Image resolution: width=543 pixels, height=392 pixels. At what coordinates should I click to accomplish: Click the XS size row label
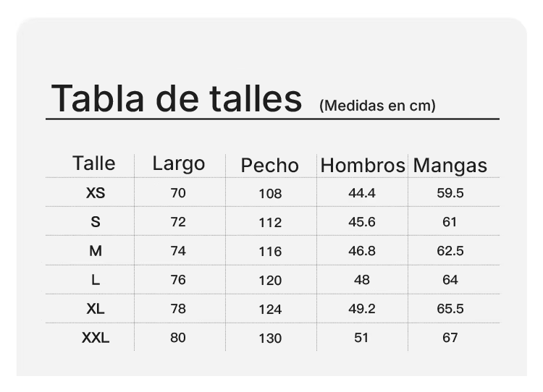click(x=96, y=193)
